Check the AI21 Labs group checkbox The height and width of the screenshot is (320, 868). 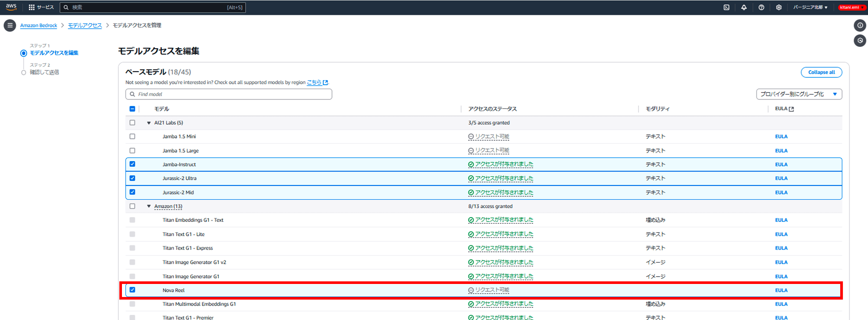tap(132, 123)
